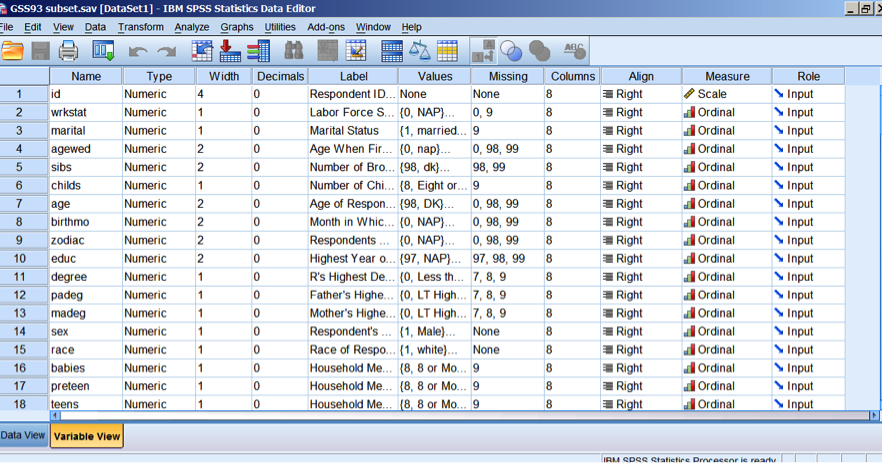The image size is (882, 463).
Task: Click the Input arrow icon for sex
Action: 778,331
